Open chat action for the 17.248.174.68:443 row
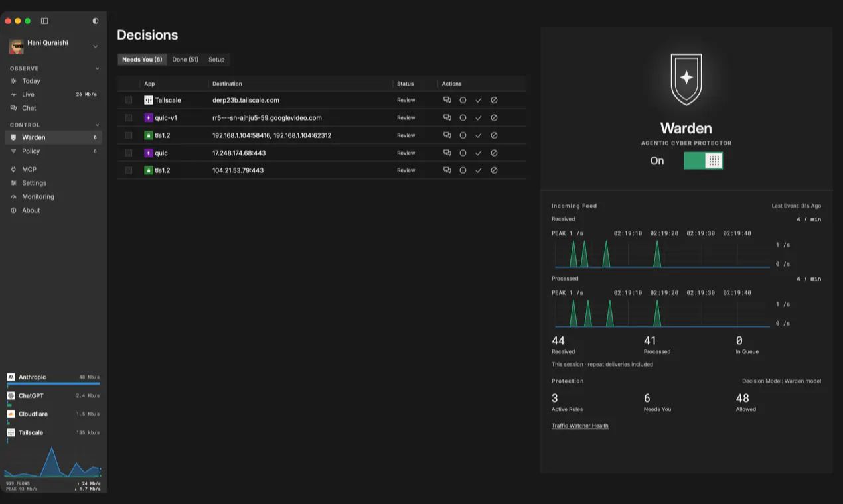Viewport: 843px width, 504px height. point(447,153)
